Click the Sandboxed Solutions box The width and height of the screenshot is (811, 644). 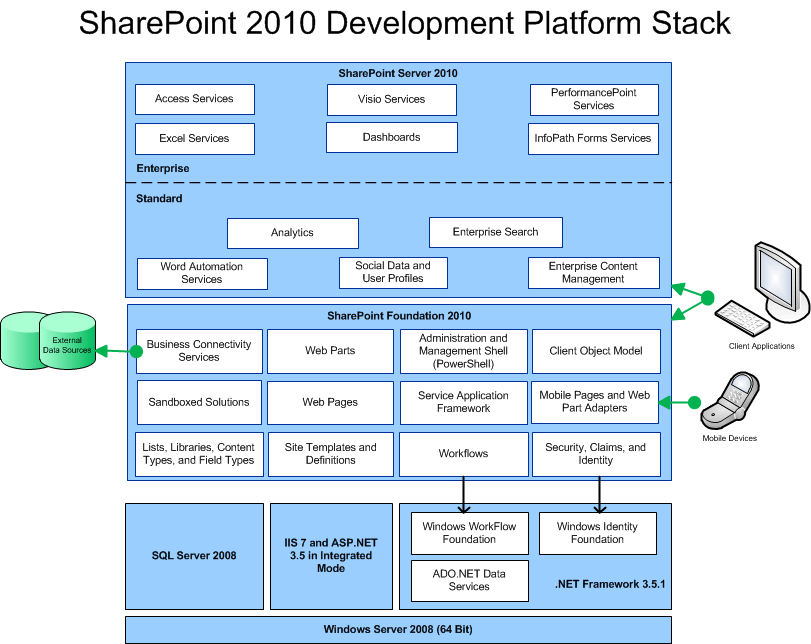coord(199,402)
